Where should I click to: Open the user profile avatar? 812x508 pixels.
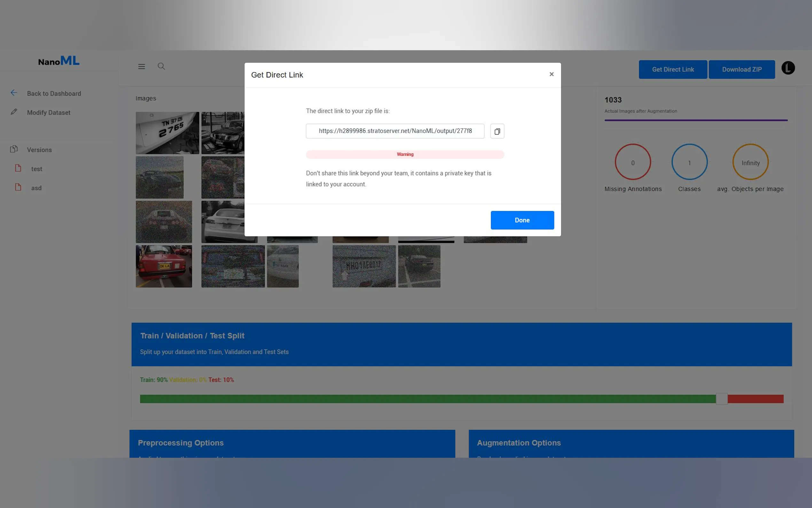click(788, 68)
